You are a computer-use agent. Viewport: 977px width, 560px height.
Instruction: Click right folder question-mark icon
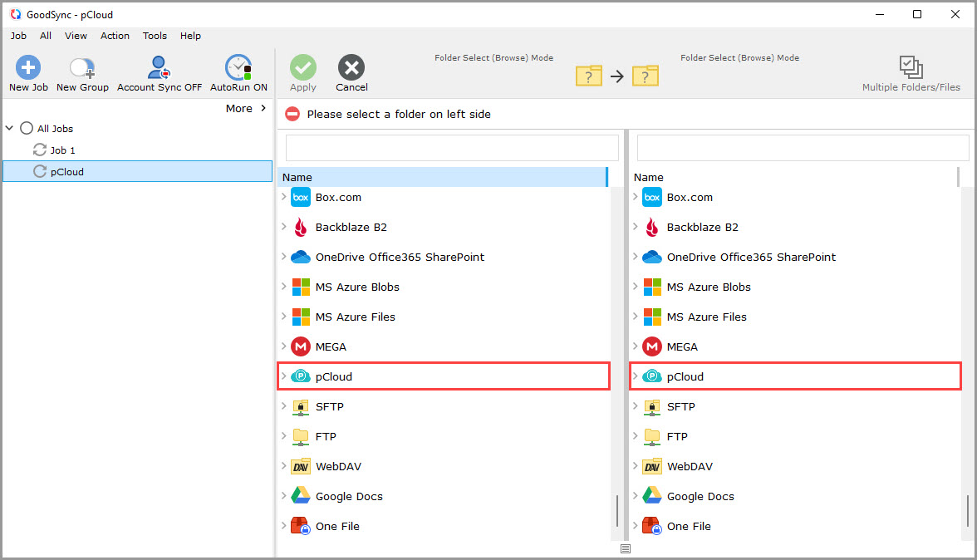pyautogui.click(x=646, y=76)
